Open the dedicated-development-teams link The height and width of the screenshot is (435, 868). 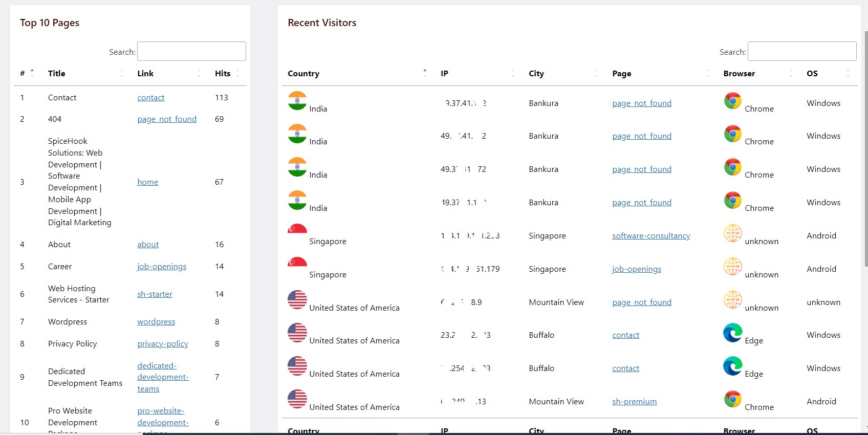coord(163,377)
